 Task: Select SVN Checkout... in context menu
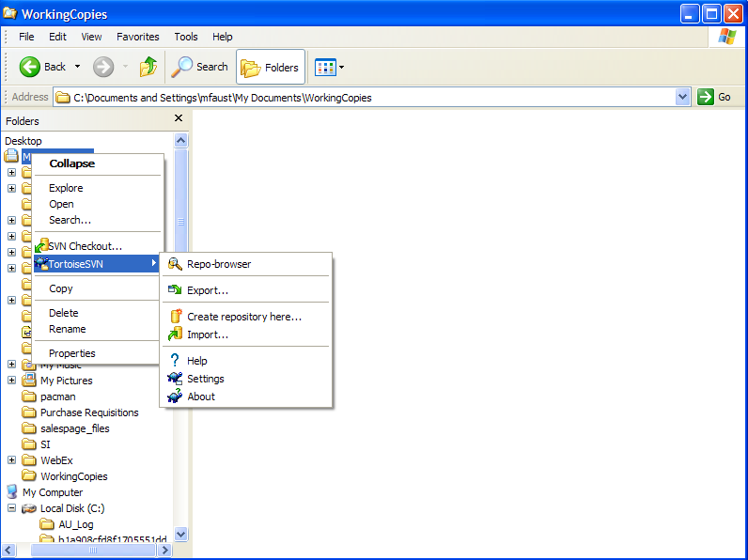click(97, 246)
